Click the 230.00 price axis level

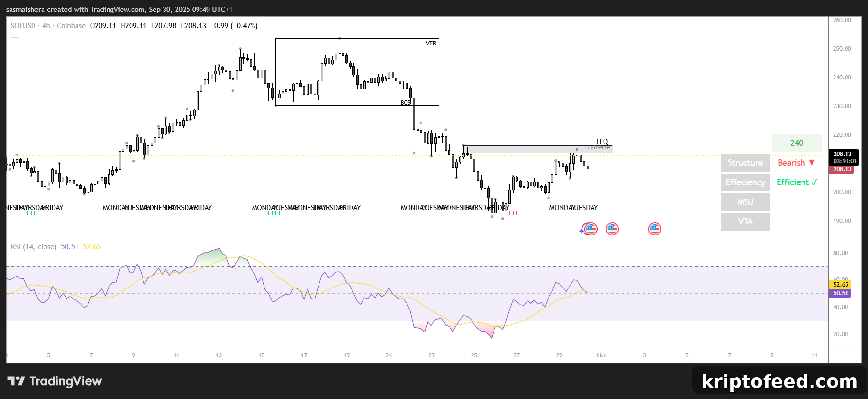coord(842,106)
